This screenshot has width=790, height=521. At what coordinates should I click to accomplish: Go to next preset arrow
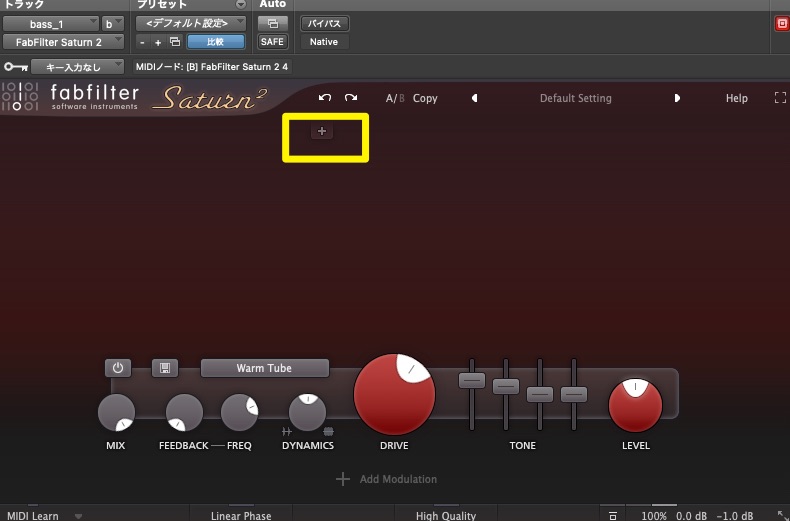(677, 98)
